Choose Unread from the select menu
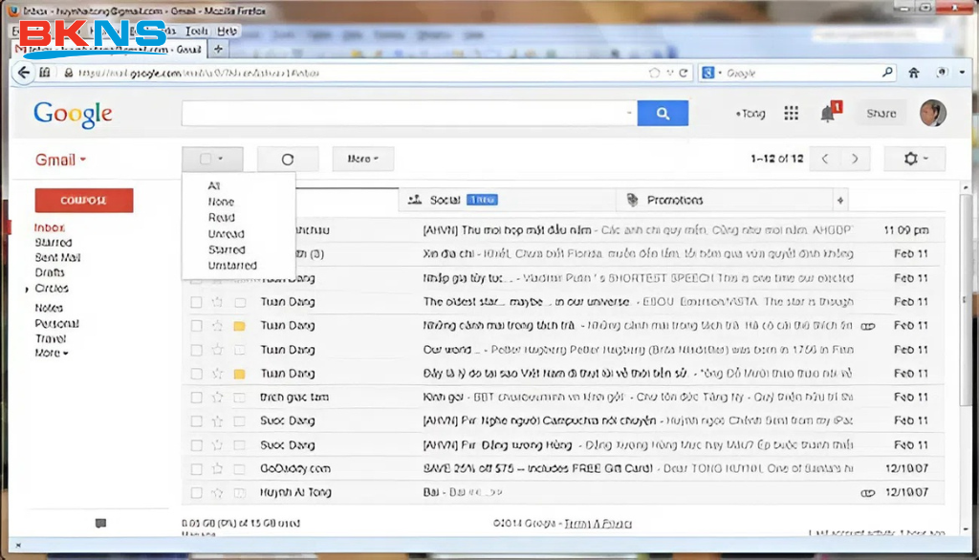This screenshot has height=560, width=979. (x=227, y=234)
